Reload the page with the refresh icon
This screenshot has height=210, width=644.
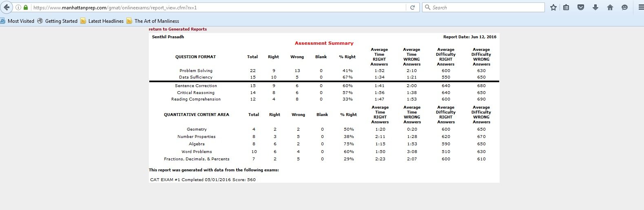[412, 7]
